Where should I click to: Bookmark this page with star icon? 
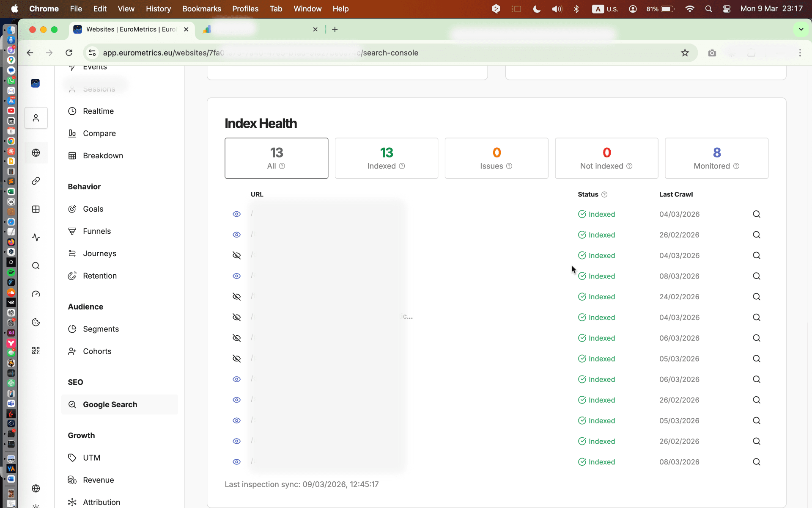tap(685, 53)
